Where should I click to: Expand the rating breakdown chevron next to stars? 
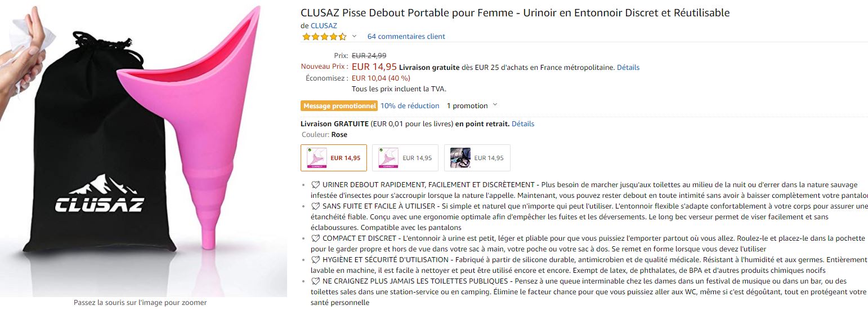[x=354, y=36]
